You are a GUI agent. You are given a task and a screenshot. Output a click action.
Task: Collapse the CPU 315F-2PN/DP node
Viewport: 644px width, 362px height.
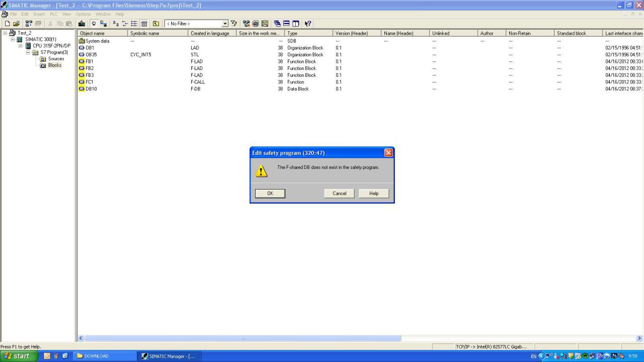21,46
